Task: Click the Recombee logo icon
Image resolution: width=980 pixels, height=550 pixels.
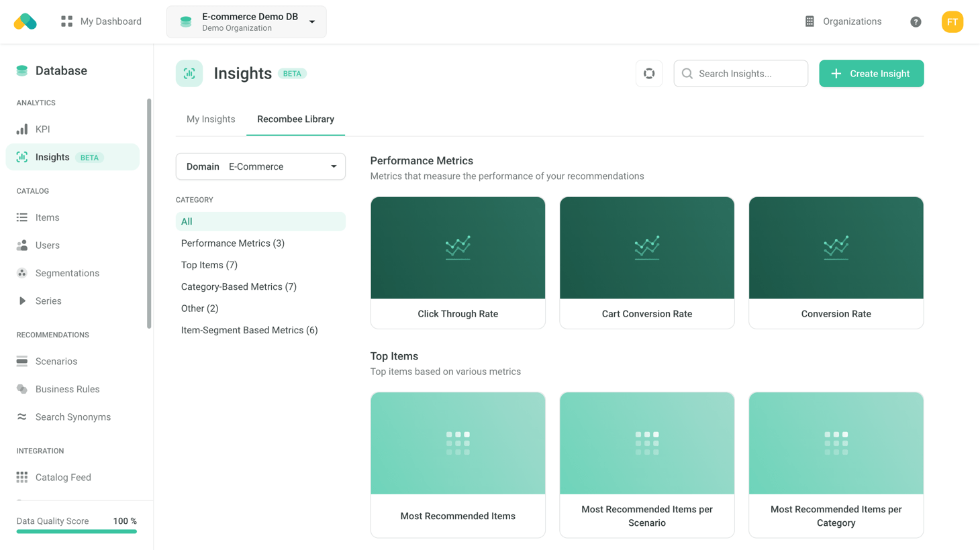Action: pos(26,21)
